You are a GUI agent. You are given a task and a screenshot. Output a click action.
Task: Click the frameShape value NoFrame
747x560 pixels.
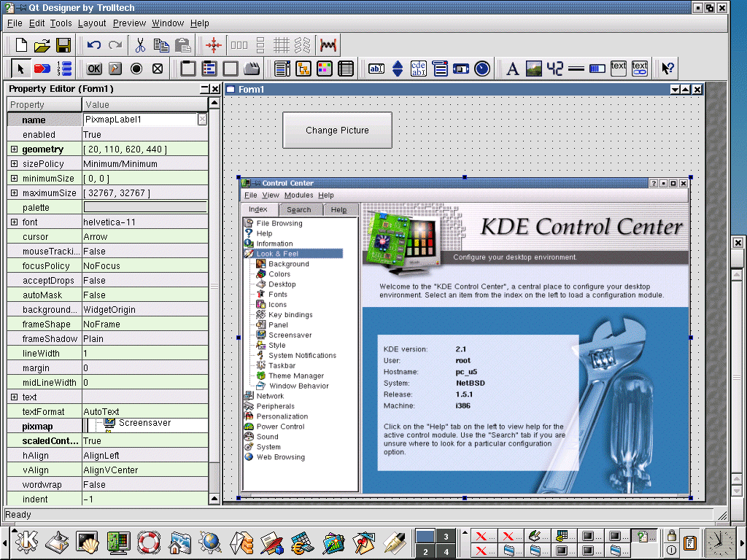145,324
